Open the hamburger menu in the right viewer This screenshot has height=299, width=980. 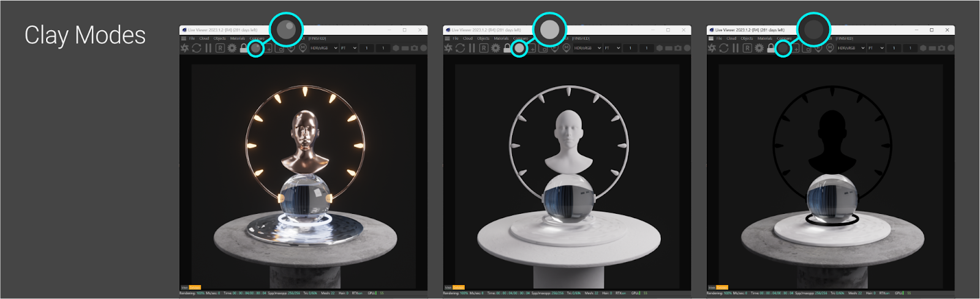click(x=710, y=39)
